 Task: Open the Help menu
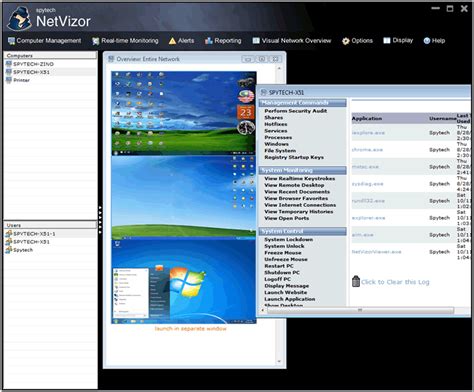(x=434, y=41)
